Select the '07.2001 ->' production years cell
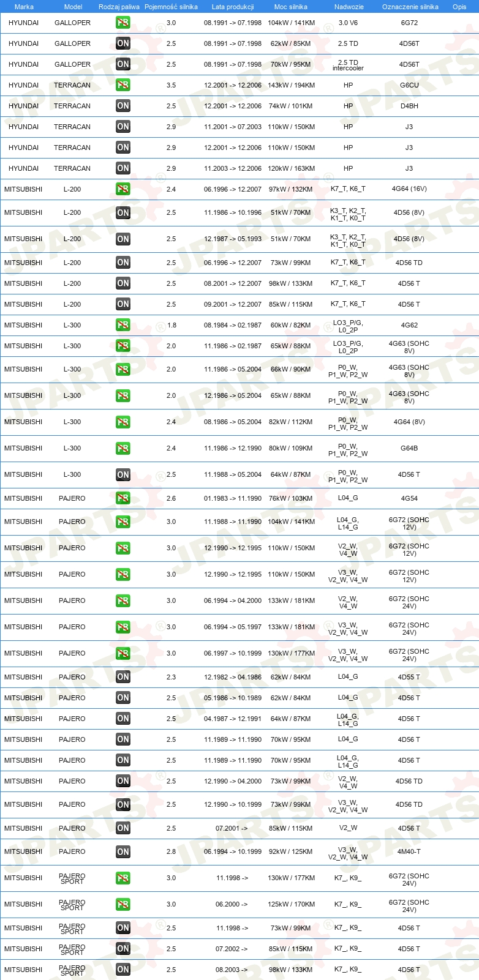 point(232,828)
